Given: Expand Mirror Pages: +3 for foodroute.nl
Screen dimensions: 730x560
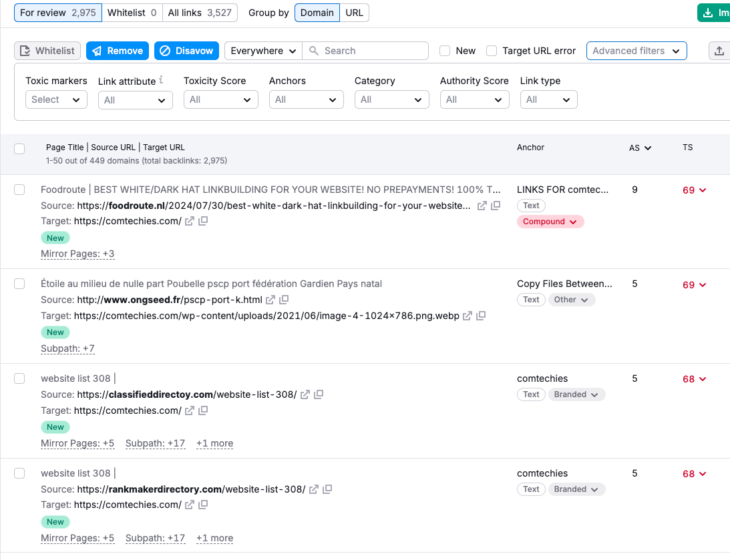Looking at the screenshot, I should pos(77,254).
